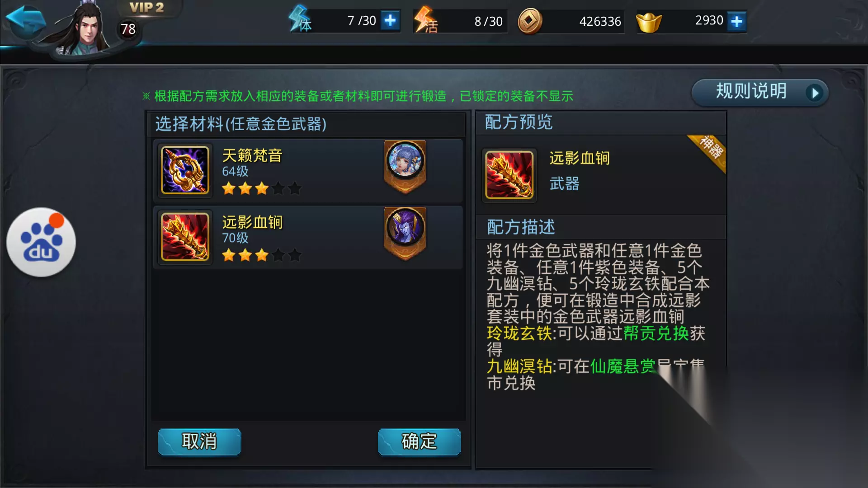Tap the gold ingot currency icon
Image resolution: width=868 pixels, height=488 pixels.
pos(649,23)
